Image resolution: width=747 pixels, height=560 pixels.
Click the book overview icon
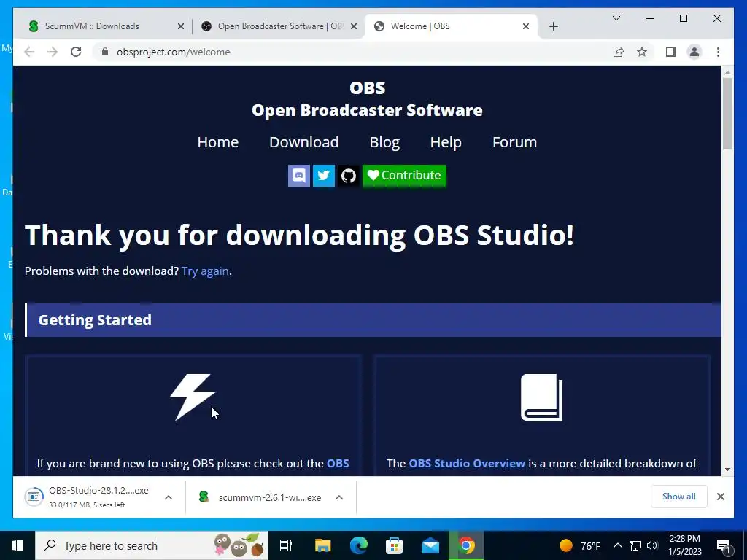coord(542,397)
